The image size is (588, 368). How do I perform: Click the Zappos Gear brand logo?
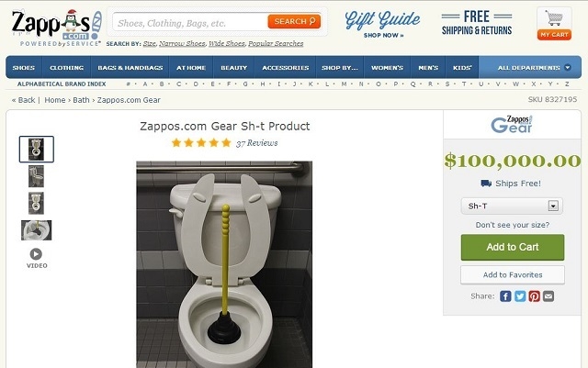pos(512,125)
